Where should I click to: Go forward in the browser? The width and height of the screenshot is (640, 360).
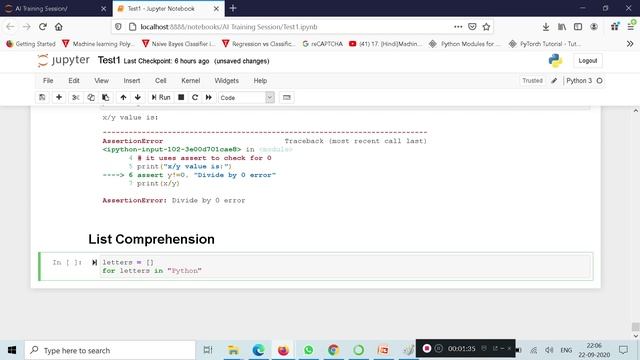[x=27, y=27]
